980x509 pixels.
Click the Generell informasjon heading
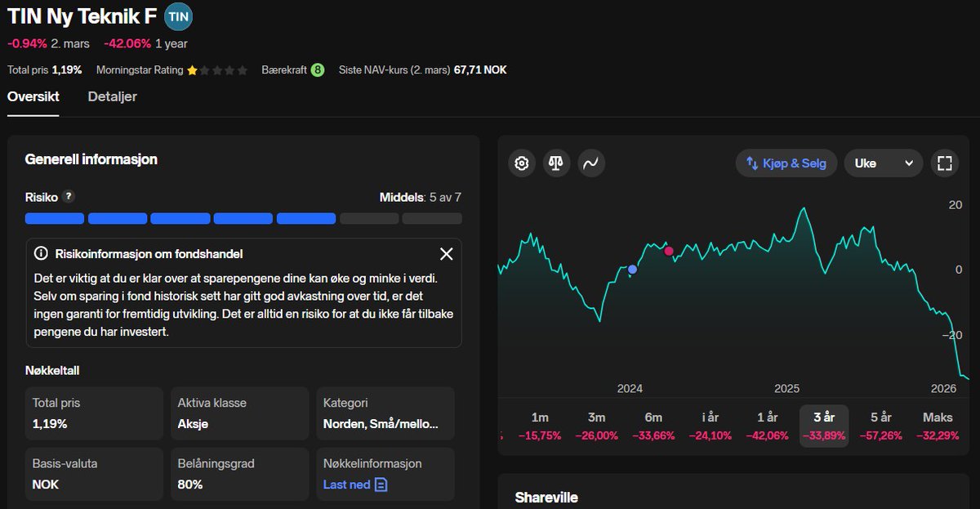(x=91, y=159)
